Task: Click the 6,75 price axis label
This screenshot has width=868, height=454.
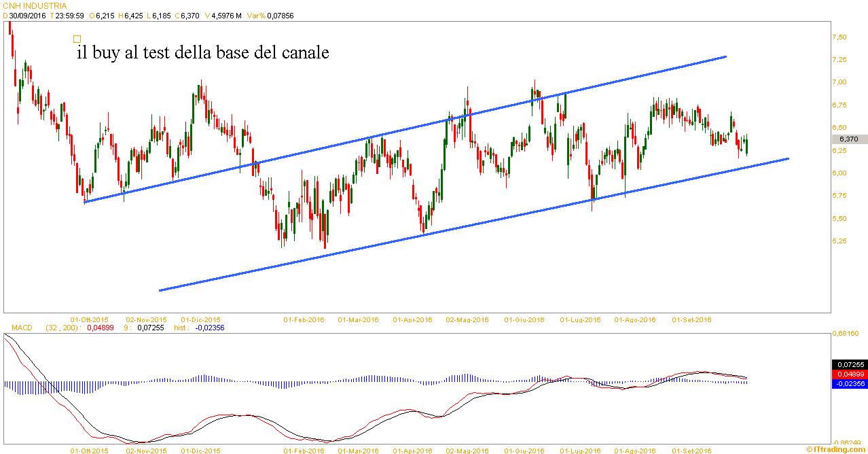Action: 839,105
